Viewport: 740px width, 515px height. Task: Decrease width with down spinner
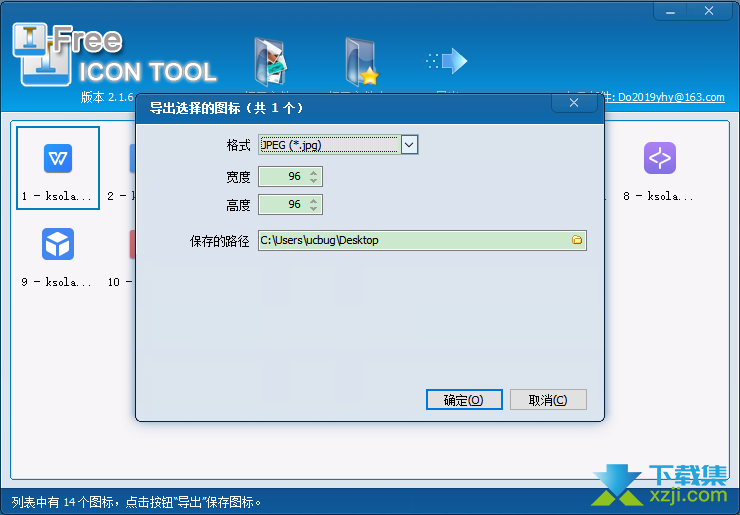[314, 181]
